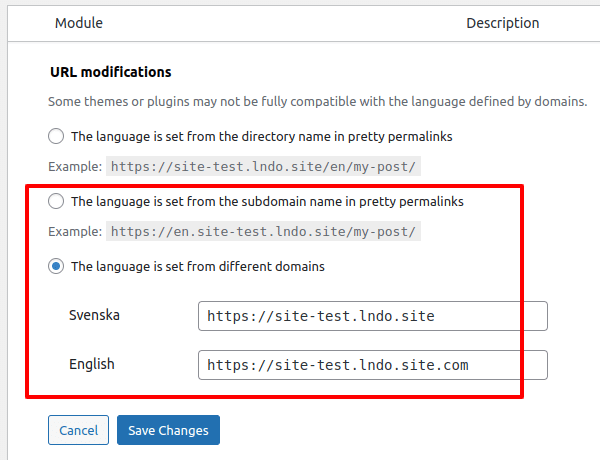Select the different domains radio button
Screen dimensions: 600x460
[x=56, y=266]
